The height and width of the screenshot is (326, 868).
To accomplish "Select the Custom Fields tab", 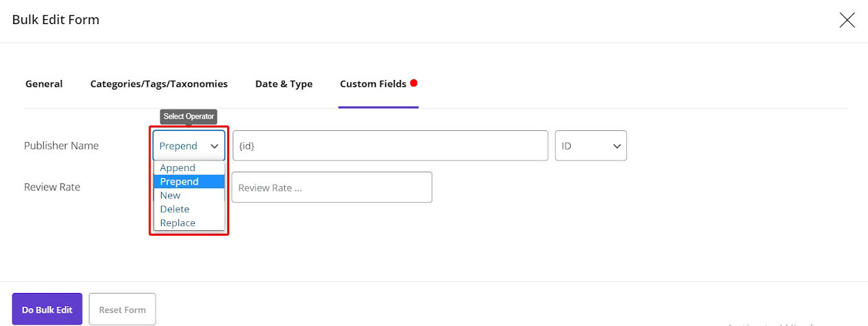I will (372, 84).
